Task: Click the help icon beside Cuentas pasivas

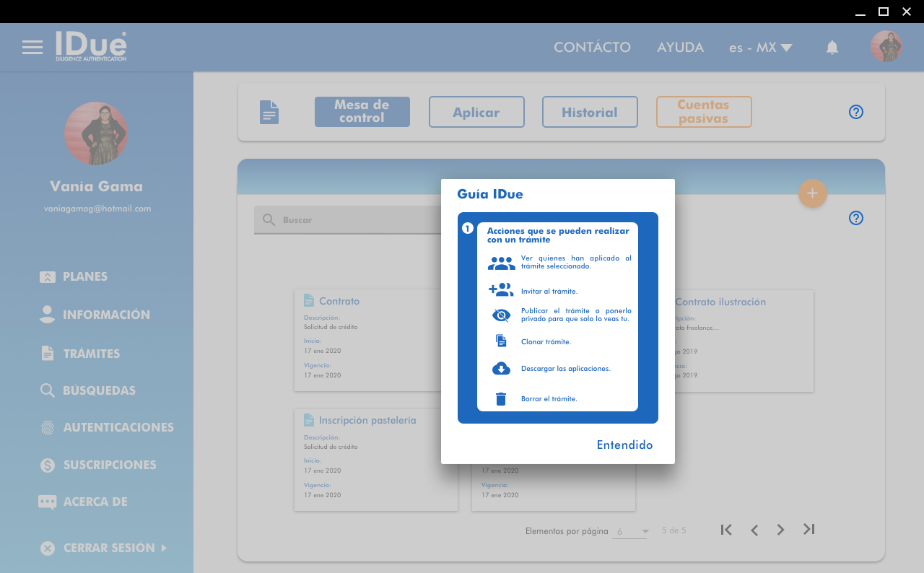Action: 856,112
